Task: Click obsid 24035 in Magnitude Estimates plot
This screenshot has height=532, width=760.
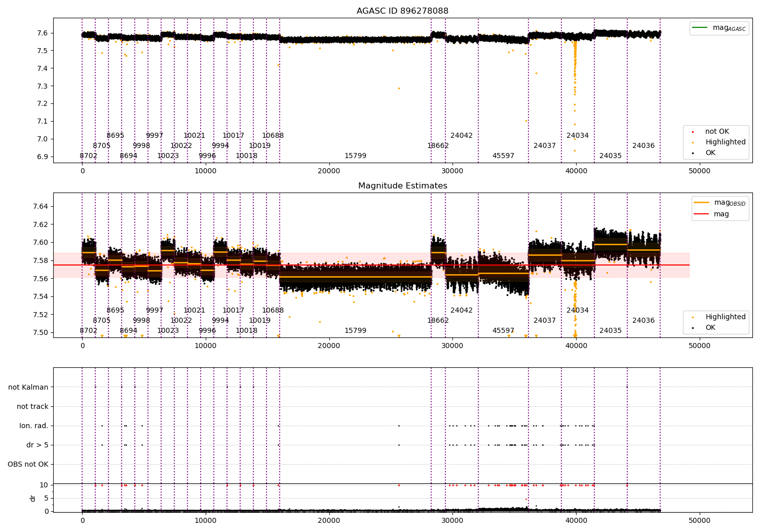Action: click(611, 331)
